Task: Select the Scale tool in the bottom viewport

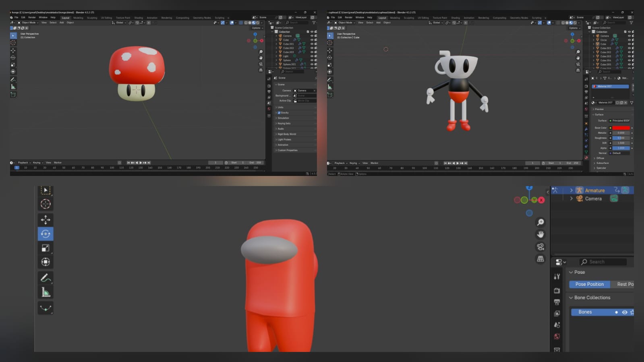Action: 46,248
